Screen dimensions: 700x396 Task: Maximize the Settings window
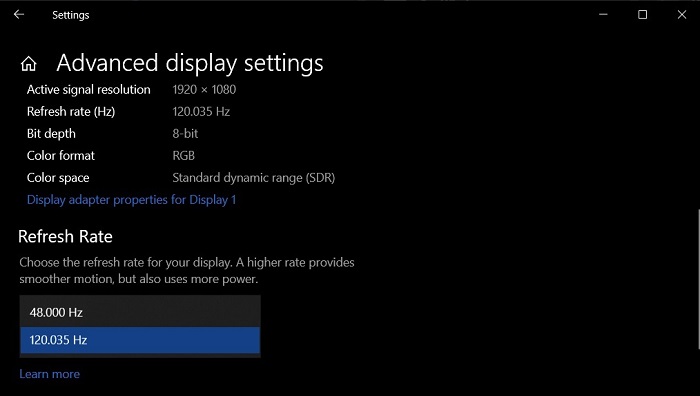tap(642, 15)
